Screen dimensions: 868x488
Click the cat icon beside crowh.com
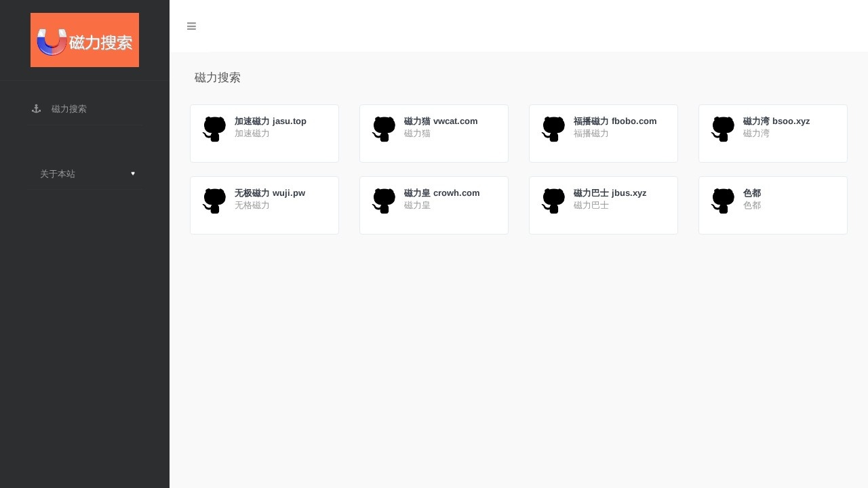click(x=384, y=201)
